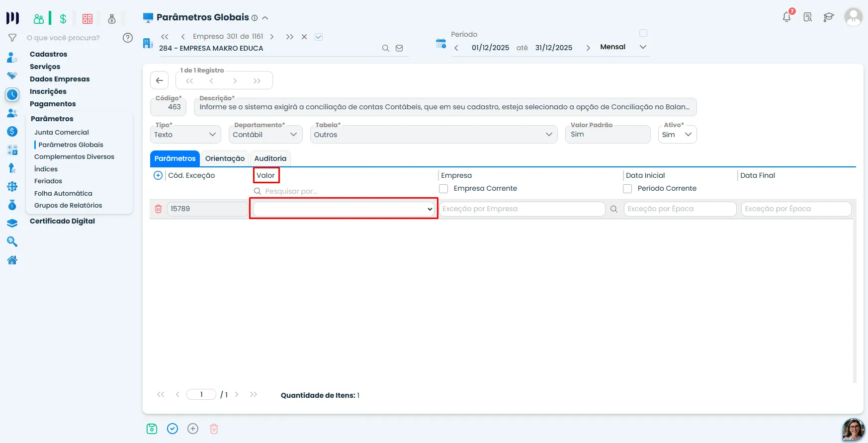Click the search magnifier beside Exceção por Empresa

pos(614,209)
